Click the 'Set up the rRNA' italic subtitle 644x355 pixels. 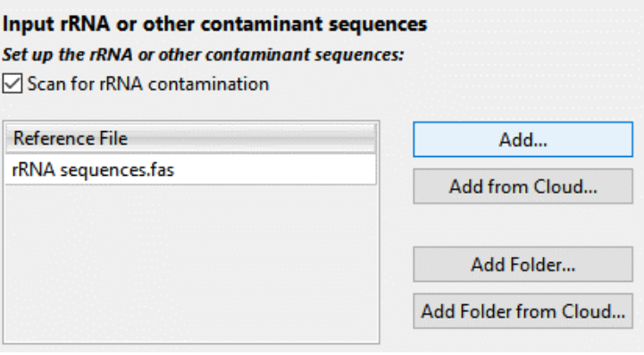[x=204, y=54]
